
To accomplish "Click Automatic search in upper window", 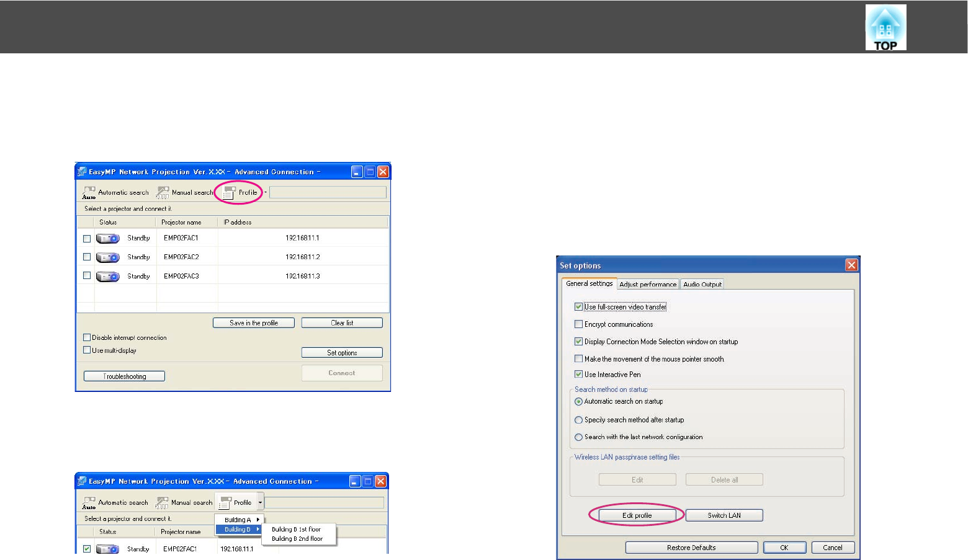I will [115, 193].
